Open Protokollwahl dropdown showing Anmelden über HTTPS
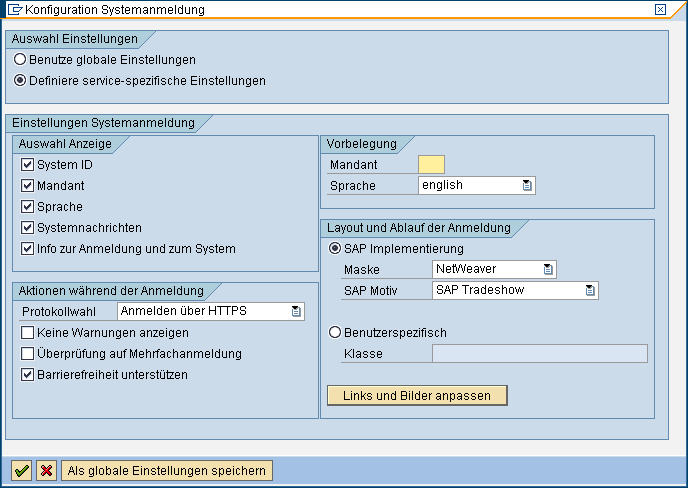The height and width of the screenshot is (488, 688). (x=211, y=311)
